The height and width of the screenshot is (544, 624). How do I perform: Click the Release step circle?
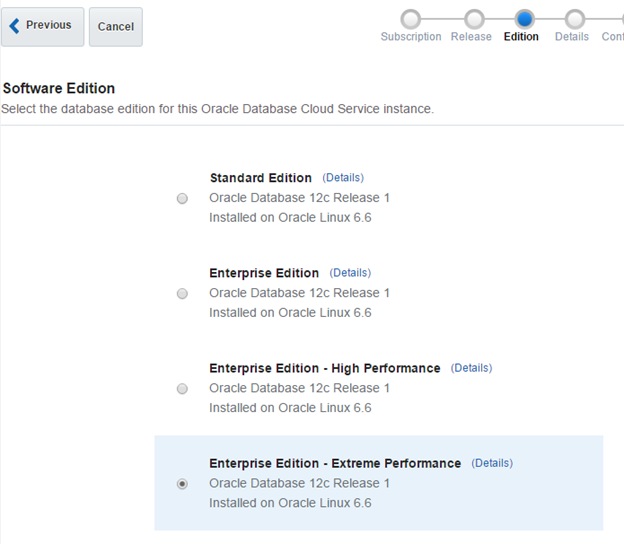click(x=474, y=19)
